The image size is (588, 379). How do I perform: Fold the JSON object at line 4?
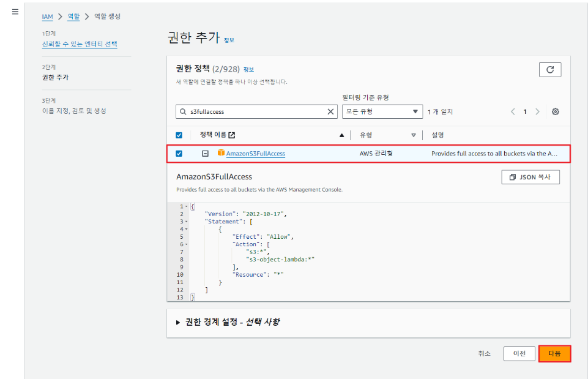(x=187, y=229)
